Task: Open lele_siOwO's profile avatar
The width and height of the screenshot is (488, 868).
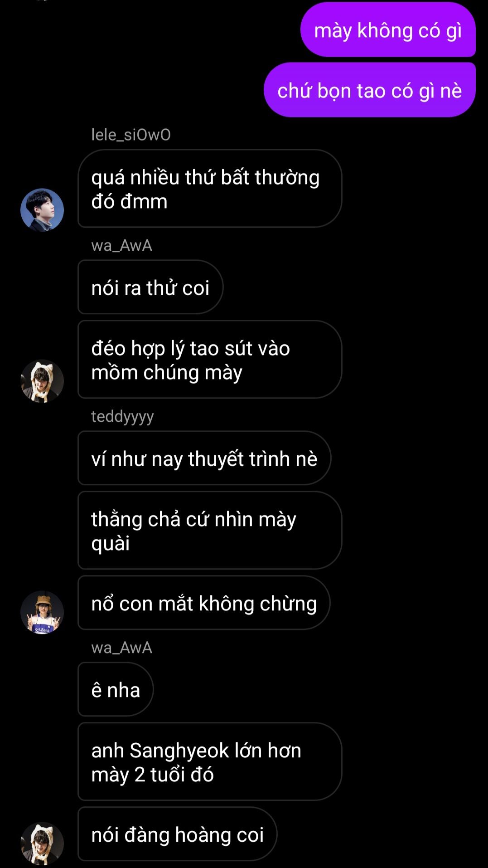Action: click(42, 210)
